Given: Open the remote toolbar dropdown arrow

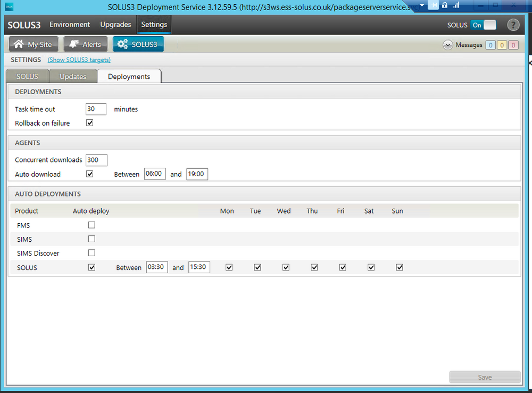Looking at the screenshot, I should [x=422, y=5].
